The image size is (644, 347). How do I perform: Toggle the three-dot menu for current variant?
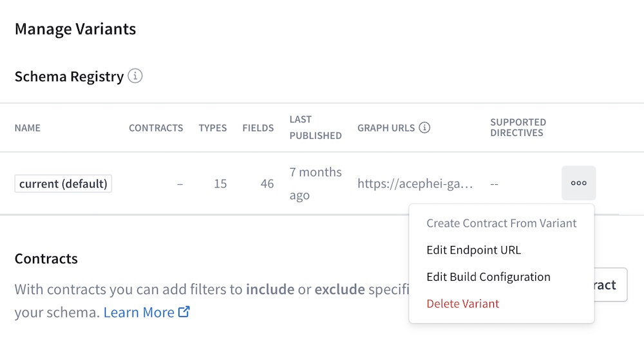point(579,183)
